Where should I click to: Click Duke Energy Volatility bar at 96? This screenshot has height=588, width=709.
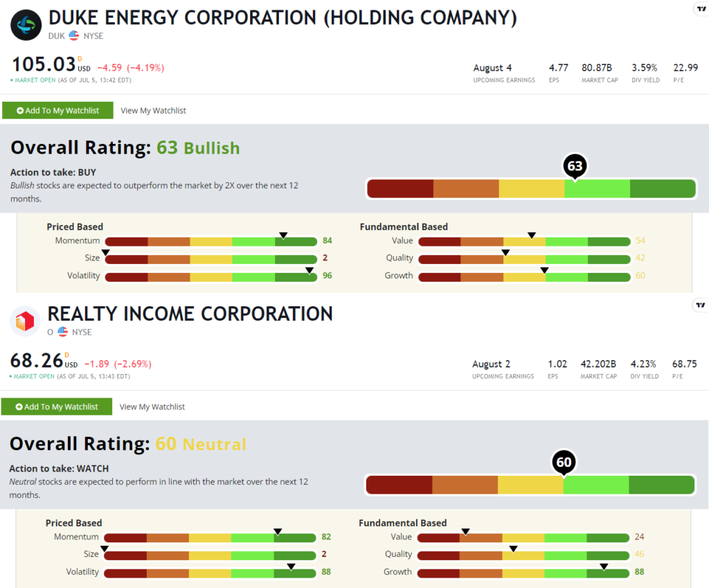(x=210, y=277)
